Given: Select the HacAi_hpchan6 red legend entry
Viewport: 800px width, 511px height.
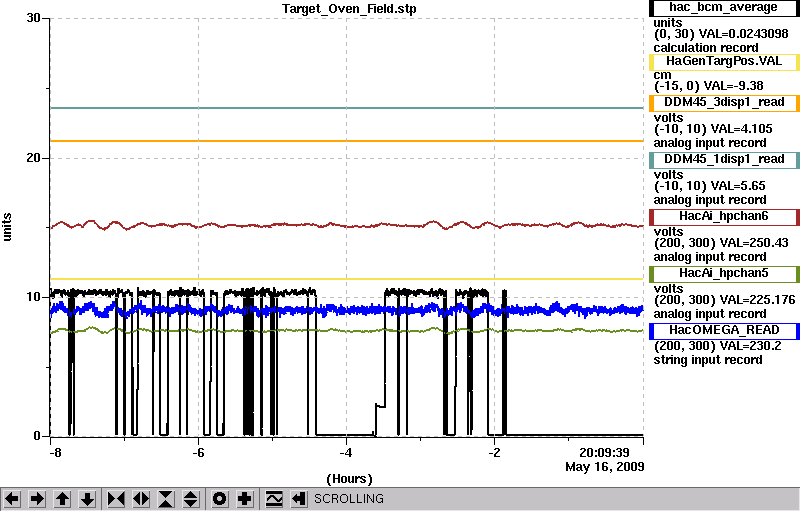Looking at the screenshot, I should pyautogui.click(x=724, y=217).
